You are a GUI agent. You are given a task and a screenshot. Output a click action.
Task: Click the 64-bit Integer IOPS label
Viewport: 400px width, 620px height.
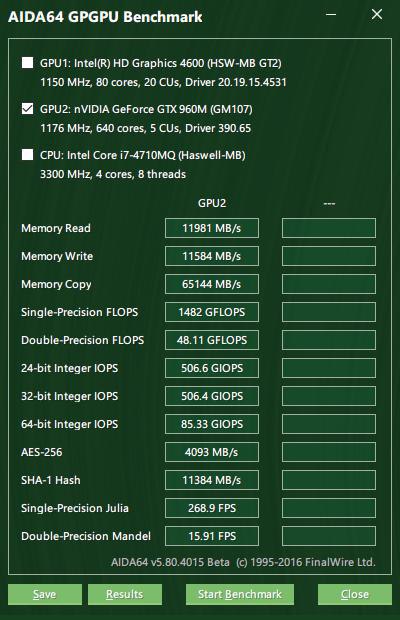70,424
